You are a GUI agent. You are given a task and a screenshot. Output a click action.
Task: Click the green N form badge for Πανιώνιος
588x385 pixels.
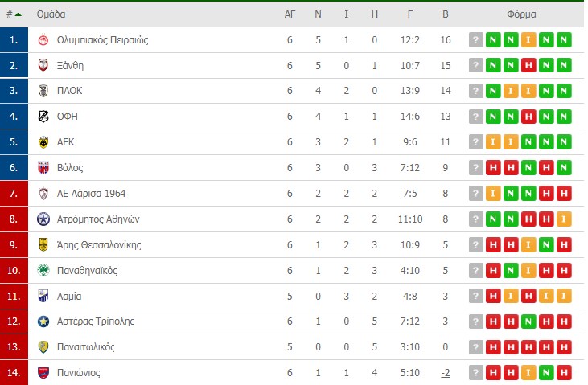point(546,373)
